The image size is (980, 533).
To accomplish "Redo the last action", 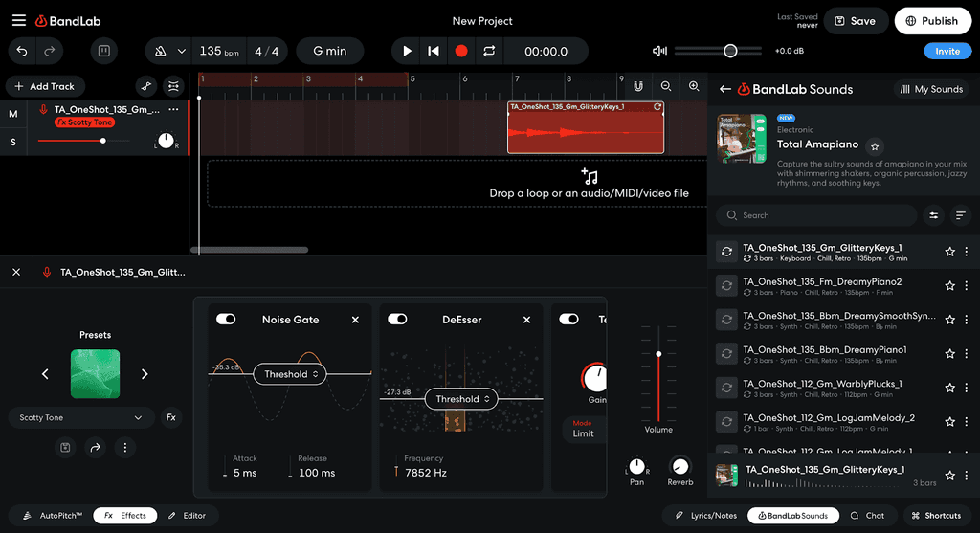I will pyautogui.click(x=50, y=52).
